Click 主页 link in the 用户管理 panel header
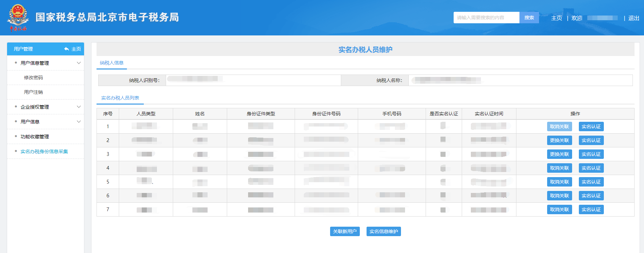This screenshot has height=253, width=644. pyautogui.click(x=76, y=49)
